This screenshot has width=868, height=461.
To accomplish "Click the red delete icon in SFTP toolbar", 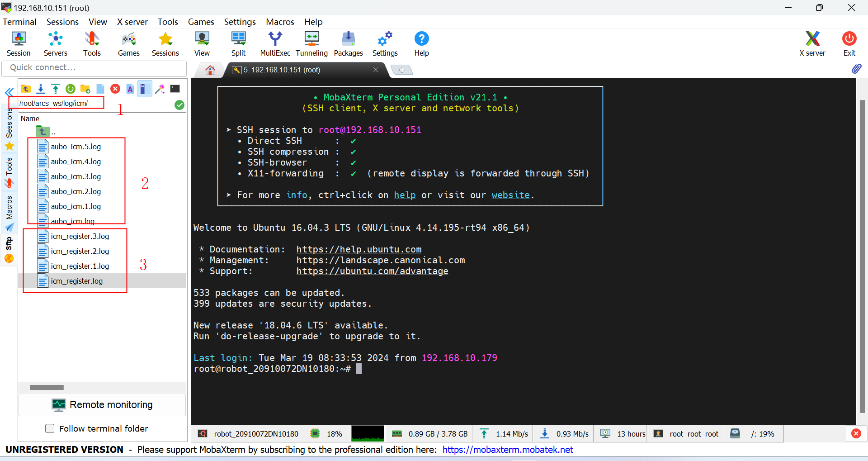I will (x=115, y=89).
